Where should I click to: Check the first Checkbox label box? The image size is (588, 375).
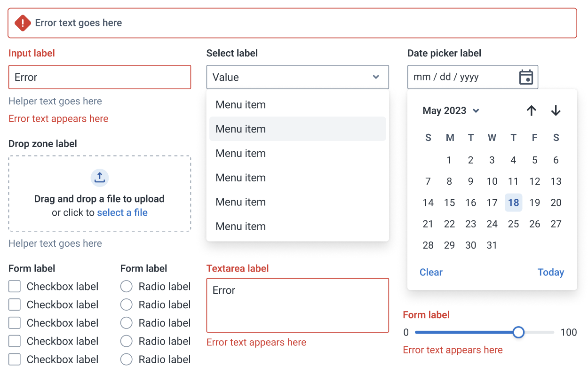click(15, 287)
